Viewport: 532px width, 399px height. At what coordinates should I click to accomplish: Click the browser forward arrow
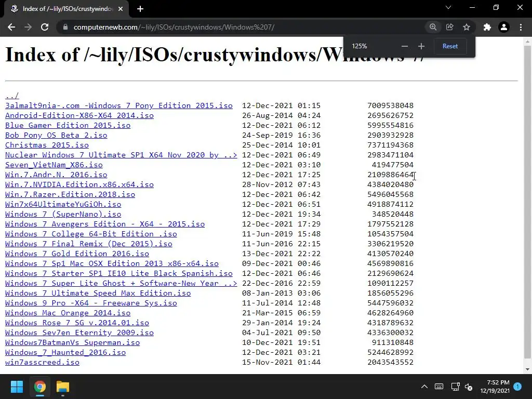click(x=28, y=27)
